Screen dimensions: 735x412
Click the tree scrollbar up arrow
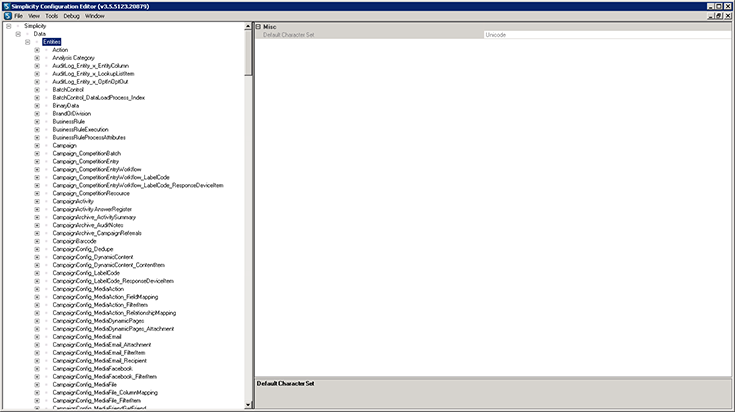pos(248,27)
